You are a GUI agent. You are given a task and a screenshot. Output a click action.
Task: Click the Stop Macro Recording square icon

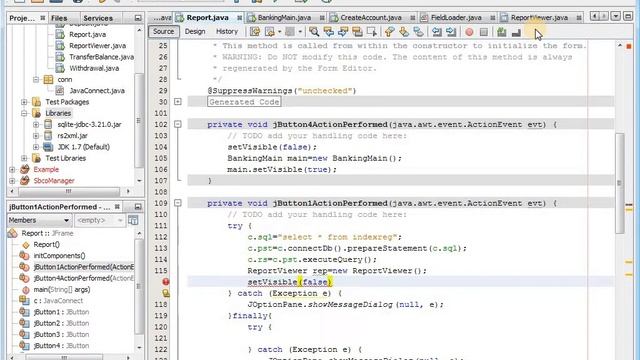(x=484, y=32)
